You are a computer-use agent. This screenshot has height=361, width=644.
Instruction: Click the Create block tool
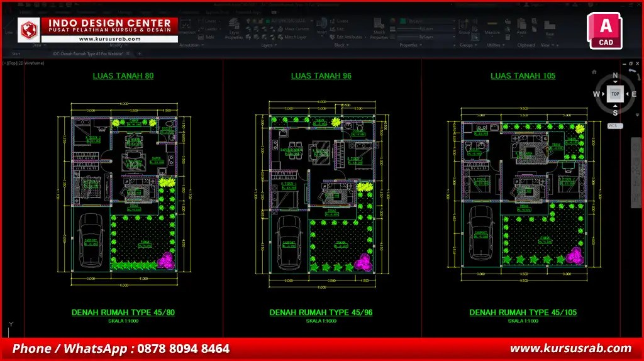click(339, 21)
